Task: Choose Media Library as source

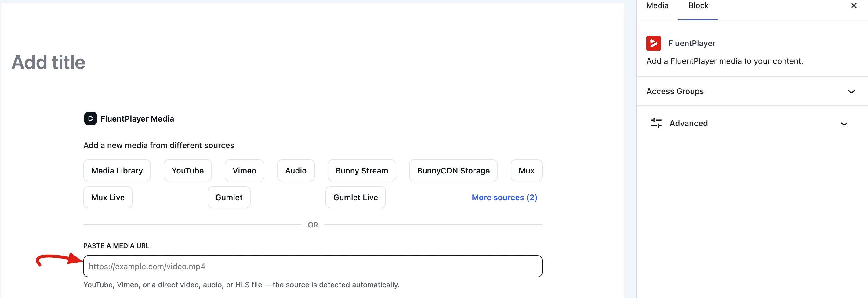Action: coord(117,171)
